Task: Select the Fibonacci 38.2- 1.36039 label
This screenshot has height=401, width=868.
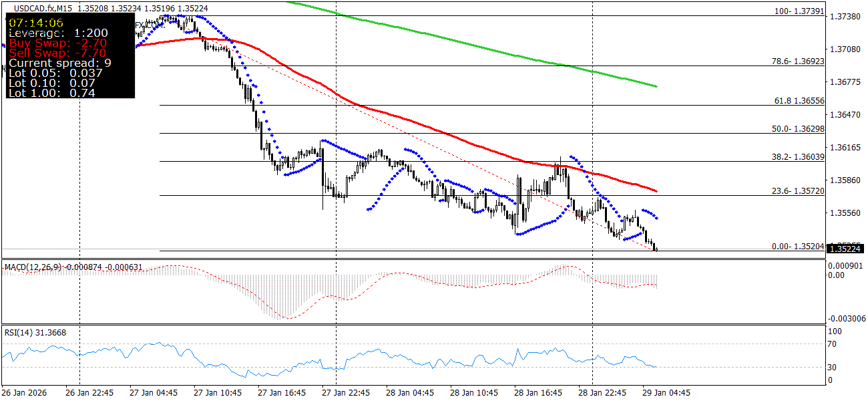Action: click(798, 156)
